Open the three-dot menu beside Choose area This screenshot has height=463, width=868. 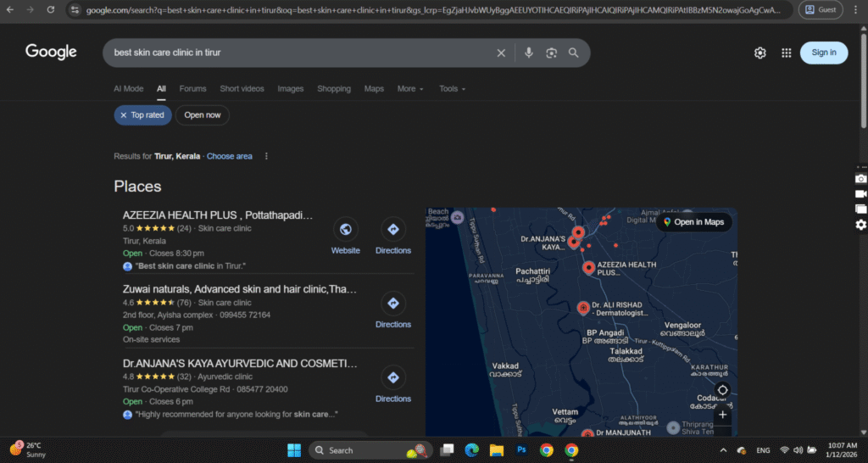tap(266, 156)
